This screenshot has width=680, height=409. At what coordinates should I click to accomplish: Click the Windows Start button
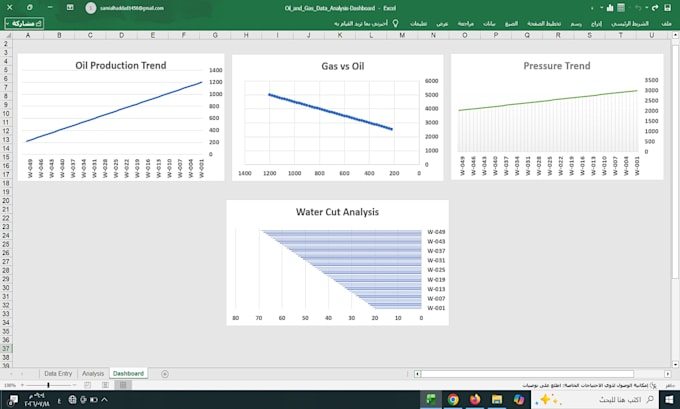tap(669, 399)
